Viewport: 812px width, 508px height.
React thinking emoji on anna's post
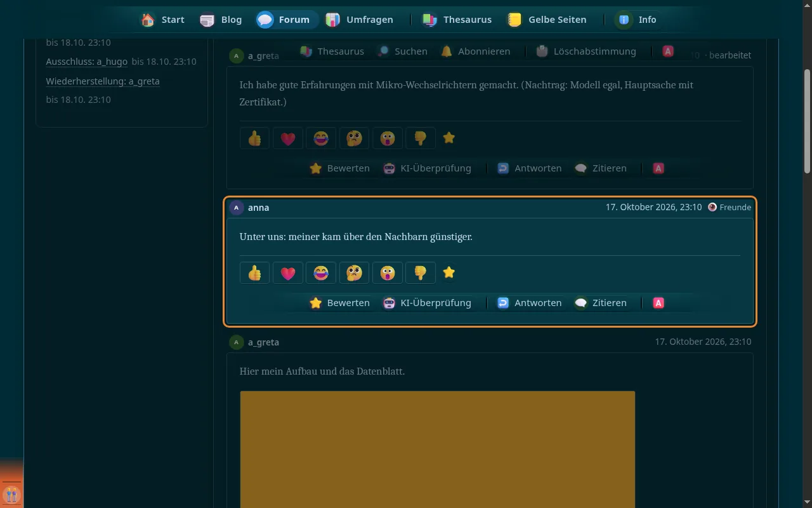[x=354, y=272]
